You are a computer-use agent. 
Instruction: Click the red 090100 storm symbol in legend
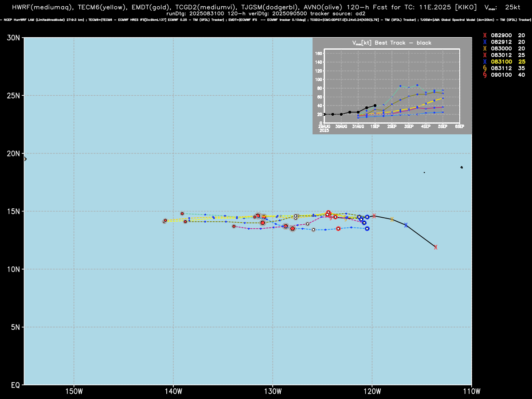[x=485, y=75]
